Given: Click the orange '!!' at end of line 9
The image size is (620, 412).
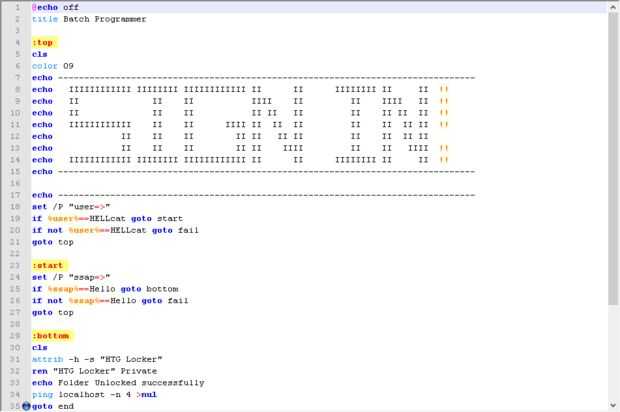Looking at the screenshot, I should 444,101.
